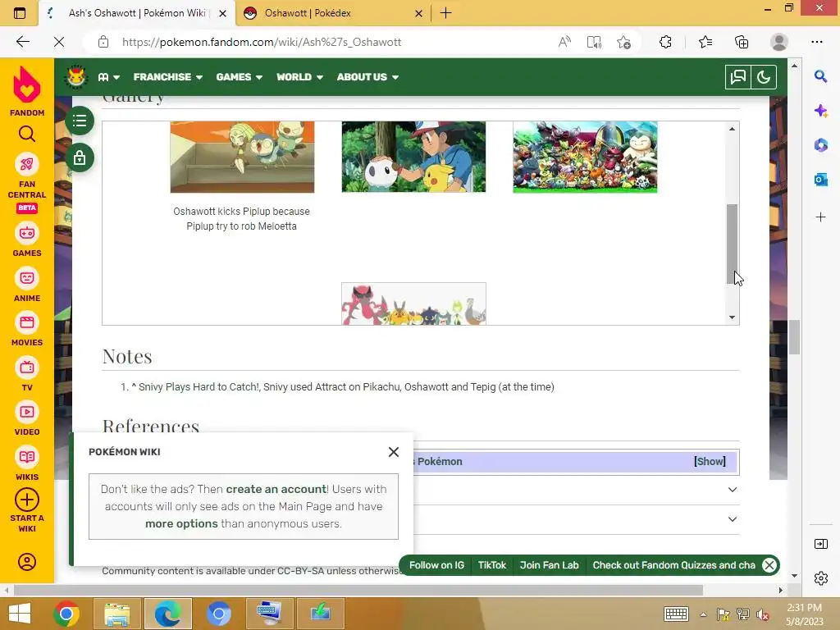Close the Oshawott Pokédex tab
Screen dimensions: 840x630
point(419,13)
